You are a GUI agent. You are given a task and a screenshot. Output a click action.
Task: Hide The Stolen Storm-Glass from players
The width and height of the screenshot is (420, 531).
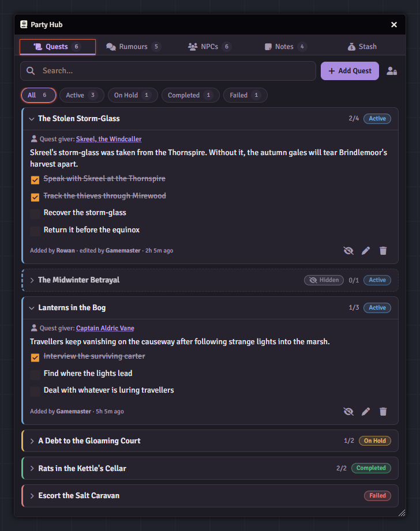tap(348, 251)
